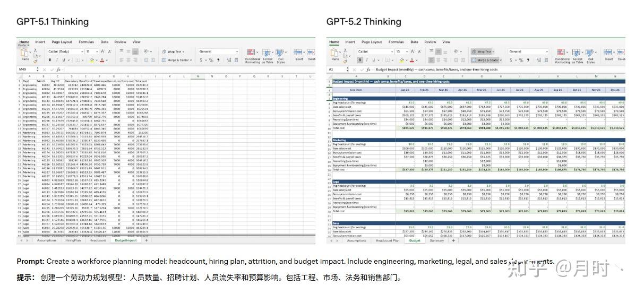Click align left icon in GPT-5.2 window
The image size is (644, 294).
(x=431, y=60)
